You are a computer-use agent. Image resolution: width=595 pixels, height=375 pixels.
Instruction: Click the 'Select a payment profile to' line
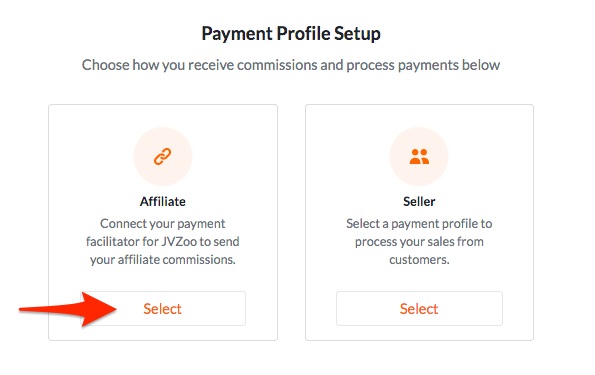tap(419, 224)
